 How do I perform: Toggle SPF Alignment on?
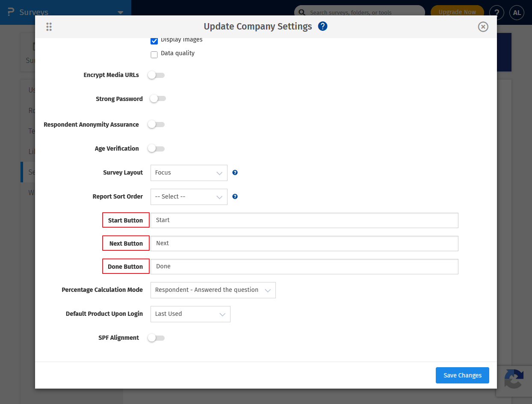[x=156, y=338]
